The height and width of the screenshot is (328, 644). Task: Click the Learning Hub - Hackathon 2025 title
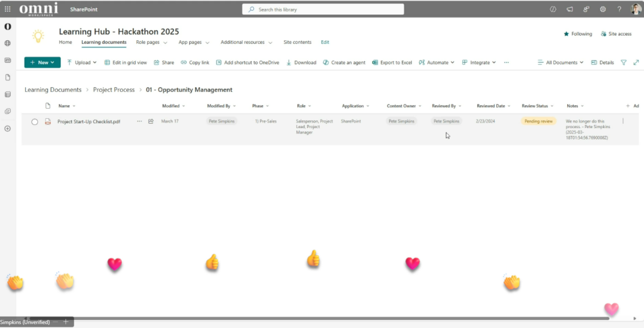(119, 31)
